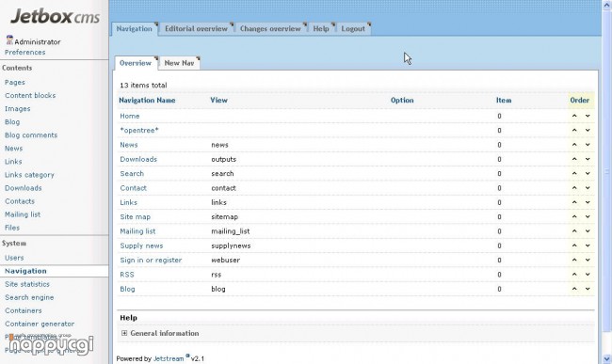Click the vertical scrollbar down arrow
This screenshot has width=612, height=364.
tap(607, 358)
